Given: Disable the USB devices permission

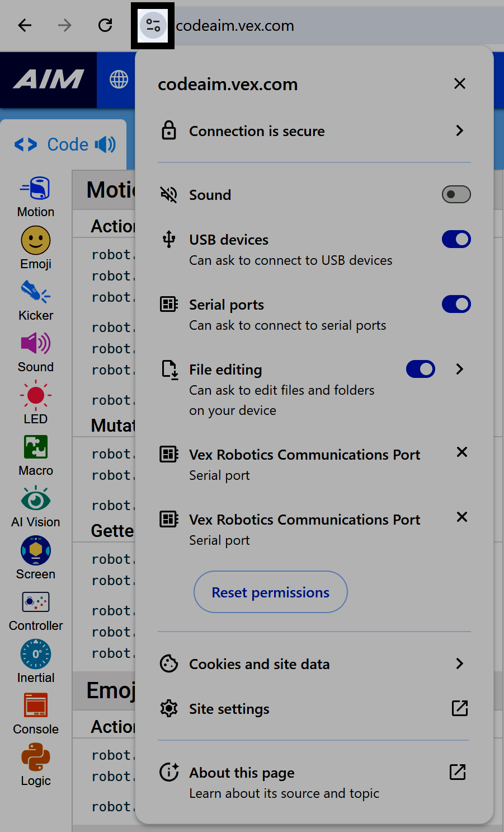Looking at the screenshot, I should 456,239.
